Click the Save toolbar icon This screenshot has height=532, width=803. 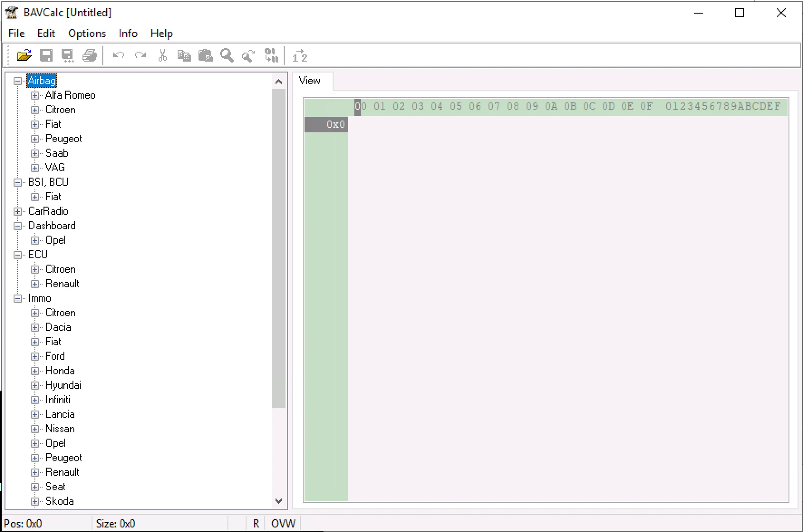[x=46, y=56]
